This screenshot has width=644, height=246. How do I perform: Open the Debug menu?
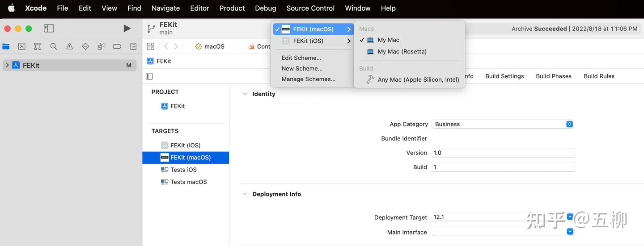(x=266, y=8)
